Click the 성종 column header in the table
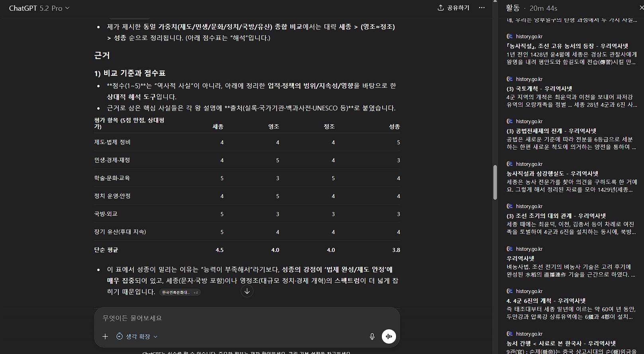This screenshot has width=644, height=354. (395, 126)
